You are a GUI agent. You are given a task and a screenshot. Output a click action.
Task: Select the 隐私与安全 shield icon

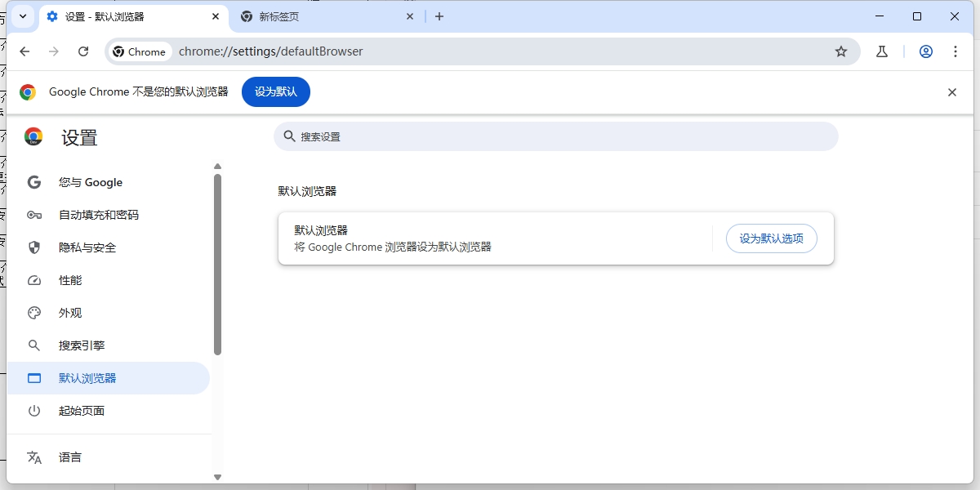point(33,247)
